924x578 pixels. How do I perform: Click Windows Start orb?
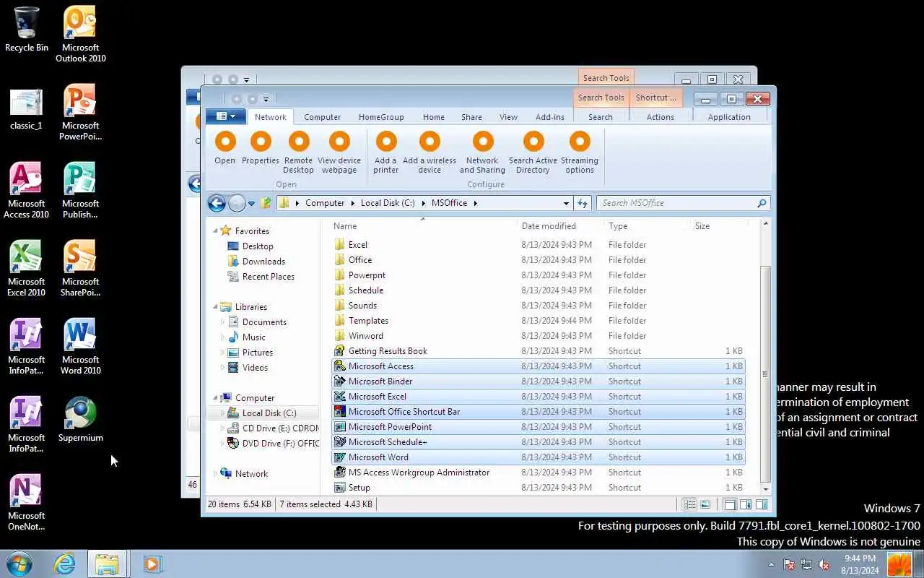pos(19,564)
